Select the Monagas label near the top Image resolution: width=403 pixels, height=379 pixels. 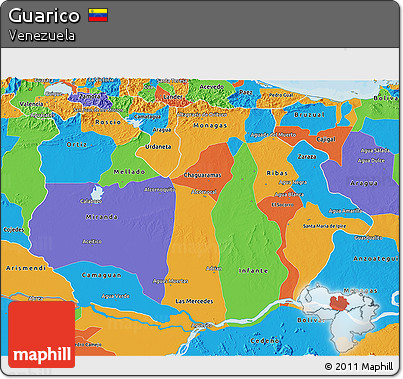point(210,126)
